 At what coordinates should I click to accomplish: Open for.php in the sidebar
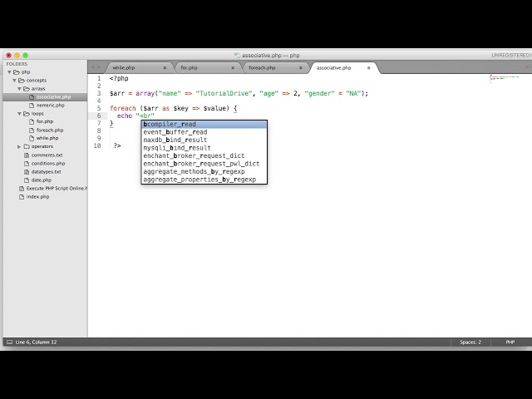point(45,121)
